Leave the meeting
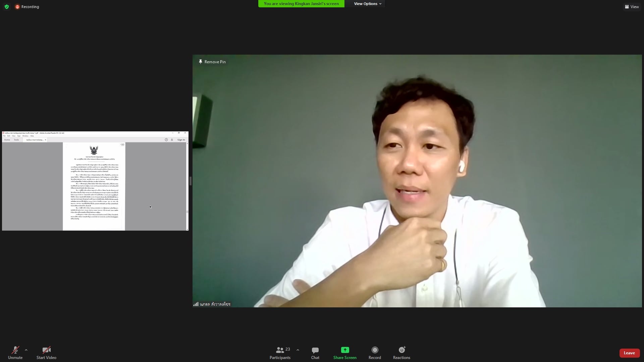644x362 pixels. coord(629,353)
